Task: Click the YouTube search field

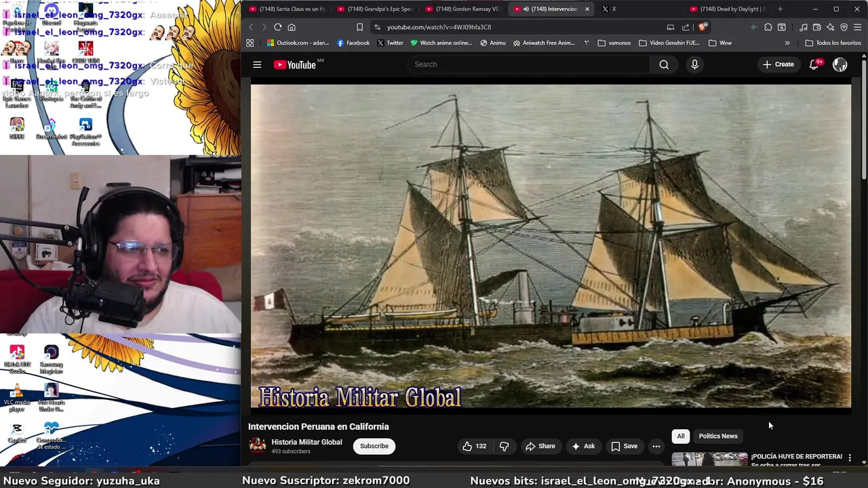Action: click(x=529, y=64)
